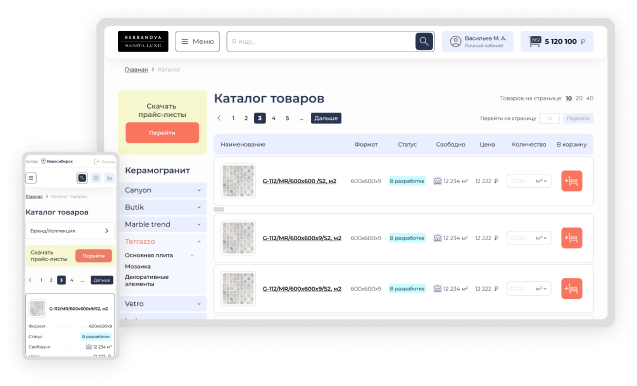Add G-112/MR/600x600 /S2 to cart

coord(572,181)
